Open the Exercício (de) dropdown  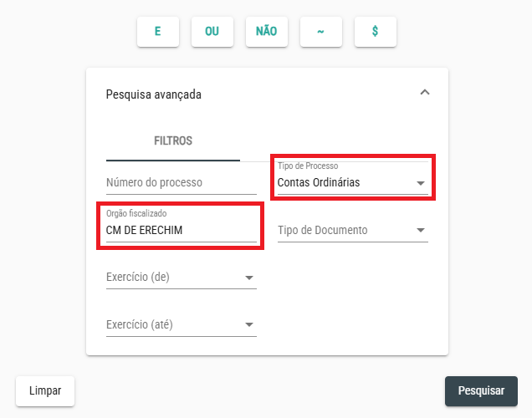[x=182, y=277]
